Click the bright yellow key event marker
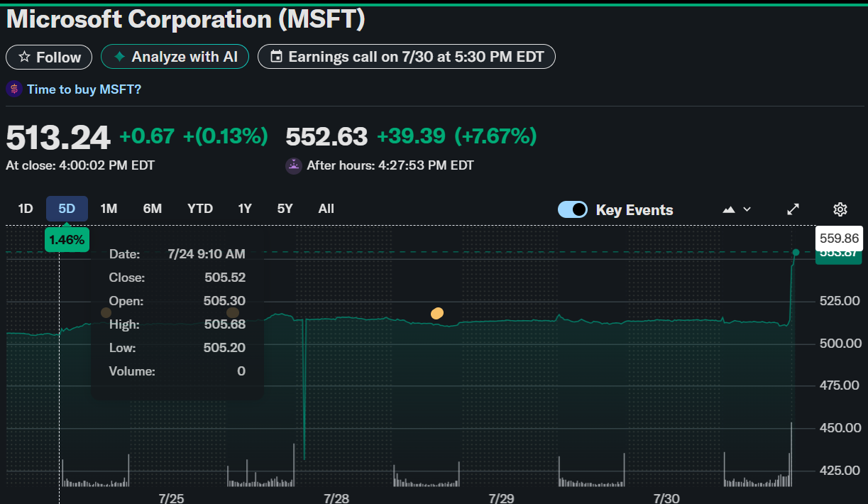 pos(437,313)
